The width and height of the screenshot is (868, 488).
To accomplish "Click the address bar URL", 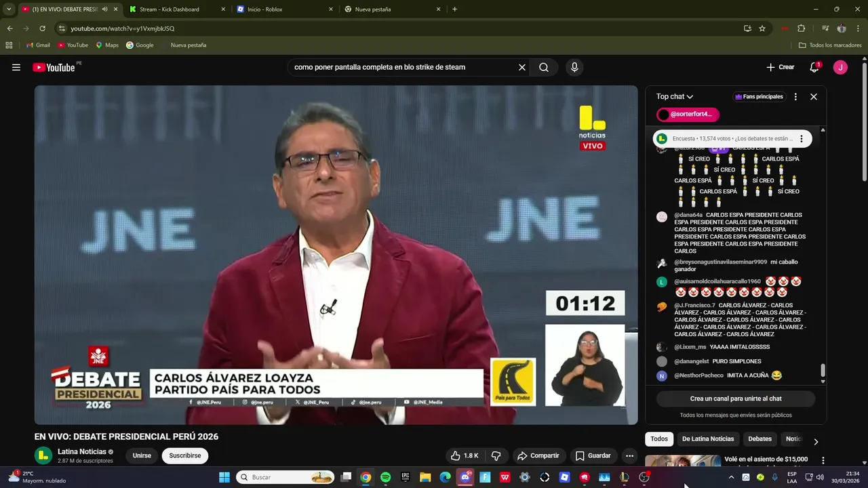I will pos(123,28).
